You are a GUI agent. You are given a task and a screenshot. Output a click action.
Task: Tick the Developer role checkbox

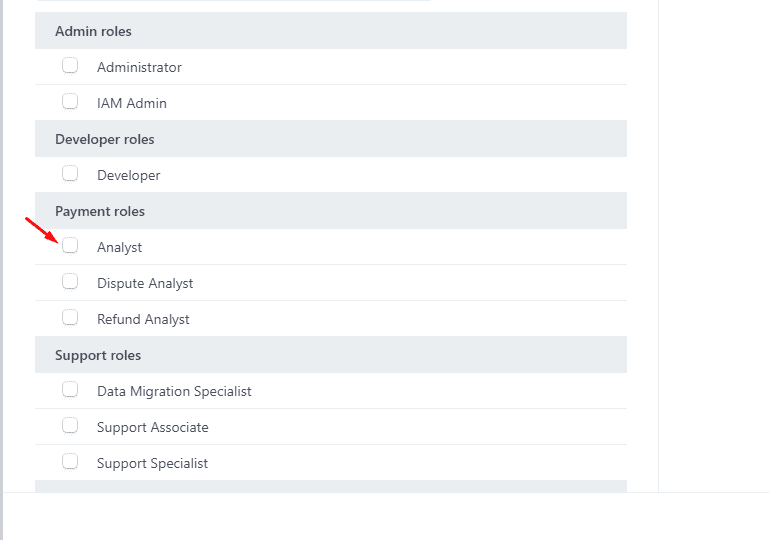pyautogui.click(x=70, y=174)
